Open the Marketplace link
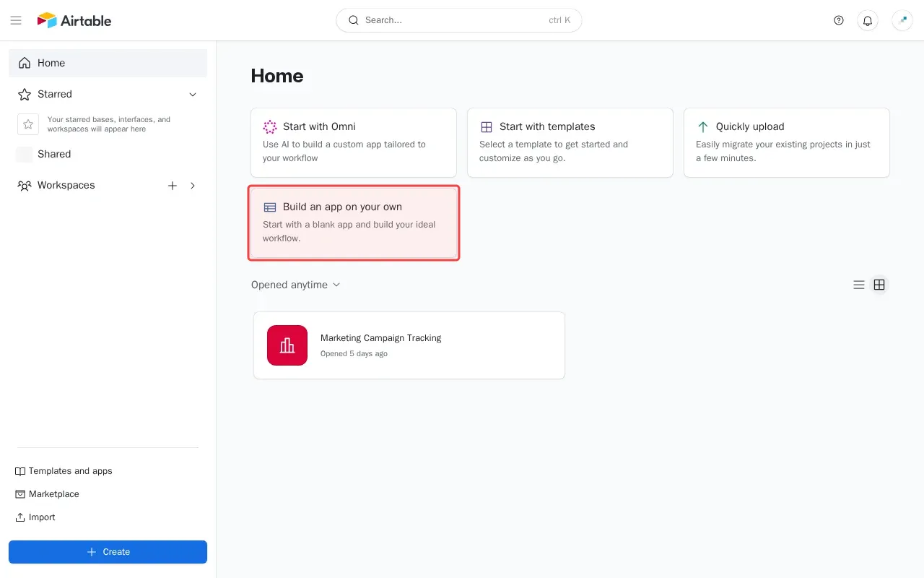The image size is (924, 578). [53, 494]
